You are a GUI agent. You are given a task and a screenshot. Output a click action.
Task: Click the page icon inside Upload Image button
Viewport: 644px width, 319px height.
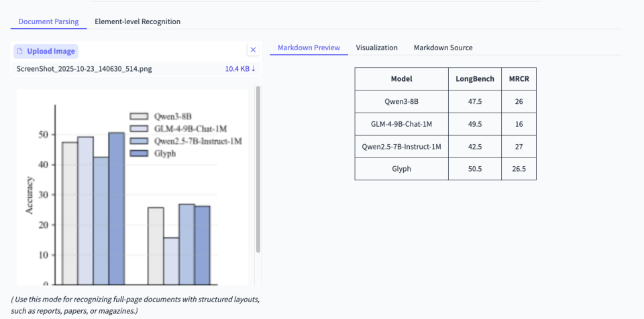click(x=20, y=52)
